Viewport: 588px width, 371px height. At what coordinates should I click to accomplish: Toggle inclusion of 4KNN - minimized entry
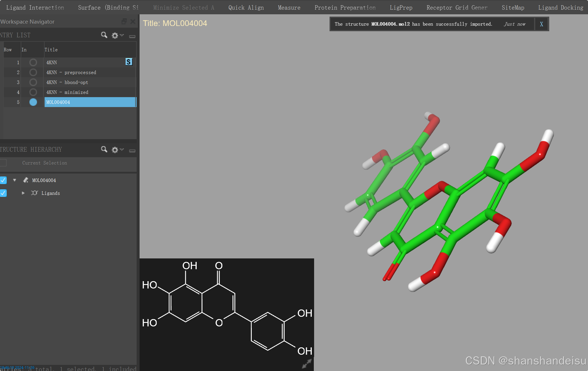pyautogui.click(x=33, y=92)
